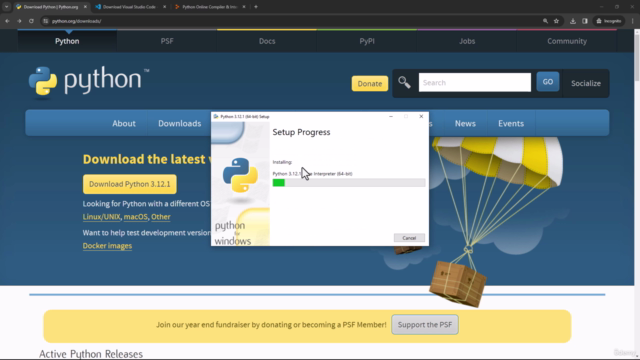This screenshot has width=640, height=360.
Task: Close the Python Online Compiler tab
Action: pyautogui.click(x=244, y=7)
